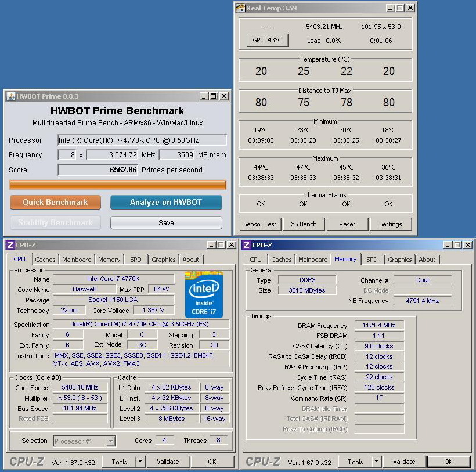The height and width of the screenshot is (472, 476).
Task: Open Real Temp Settings
Action: (391, 224)
